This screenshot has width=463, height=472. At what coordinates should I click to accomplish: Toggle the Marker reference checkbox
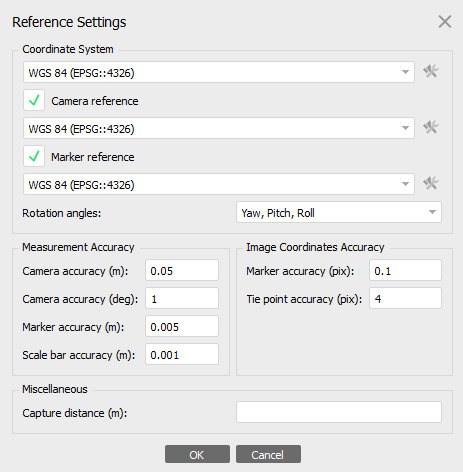pos(34,156)
